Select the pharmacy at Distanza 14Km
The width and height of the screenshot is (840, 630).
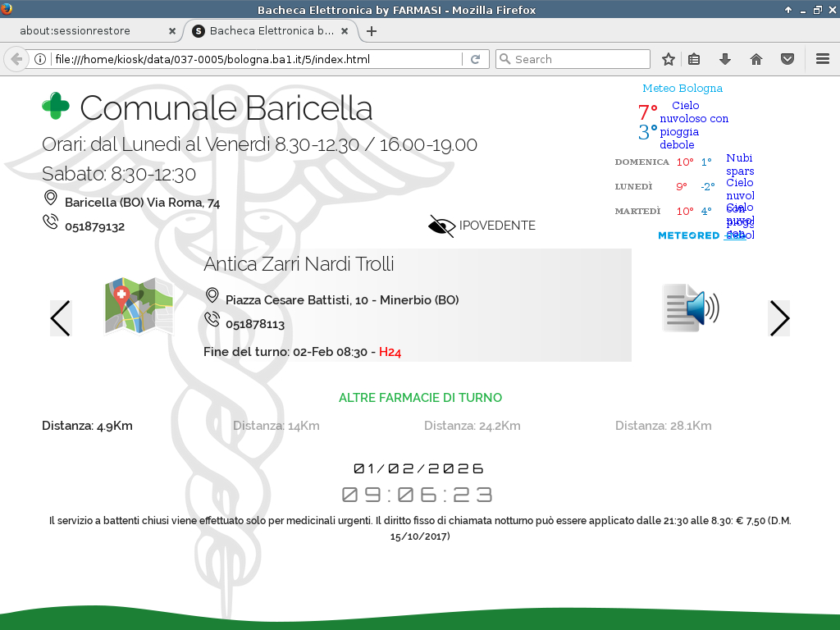point(276,426)
